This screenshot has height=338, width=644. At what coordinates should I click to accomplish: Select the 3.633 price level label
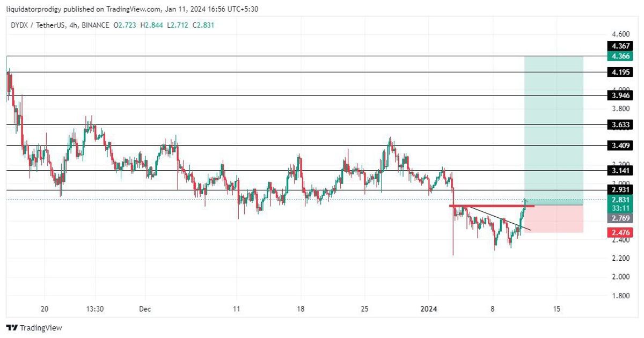pos(620,124)
